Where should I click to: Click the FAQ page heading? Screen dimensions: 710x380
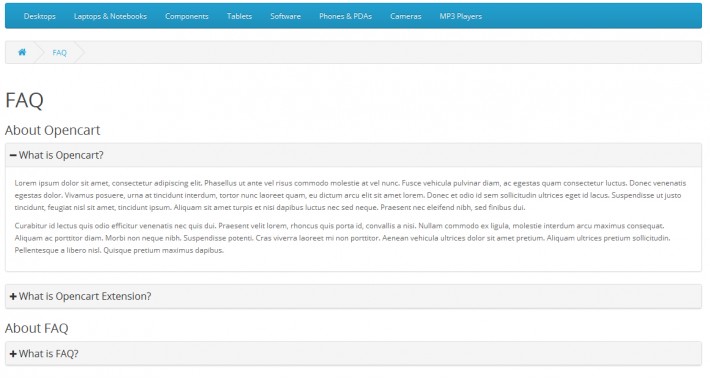tap(24, 100)
